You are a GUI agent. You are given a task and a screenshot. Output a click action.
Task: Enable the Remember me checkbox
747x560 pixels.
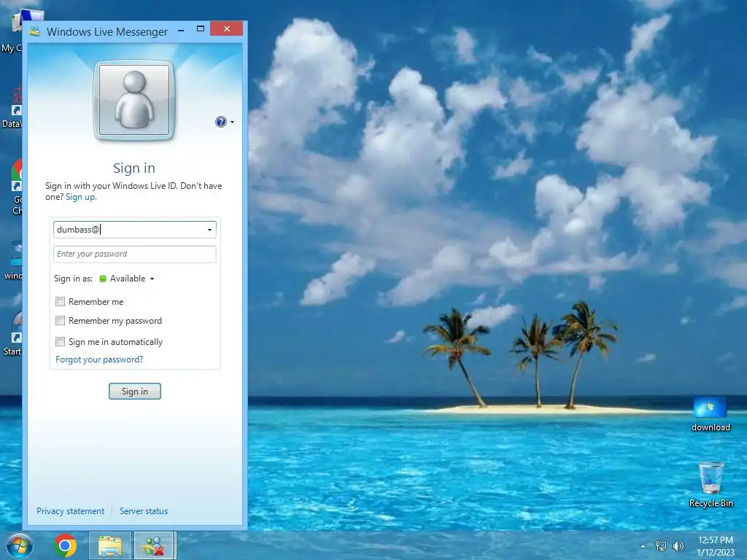coord(60,301)
